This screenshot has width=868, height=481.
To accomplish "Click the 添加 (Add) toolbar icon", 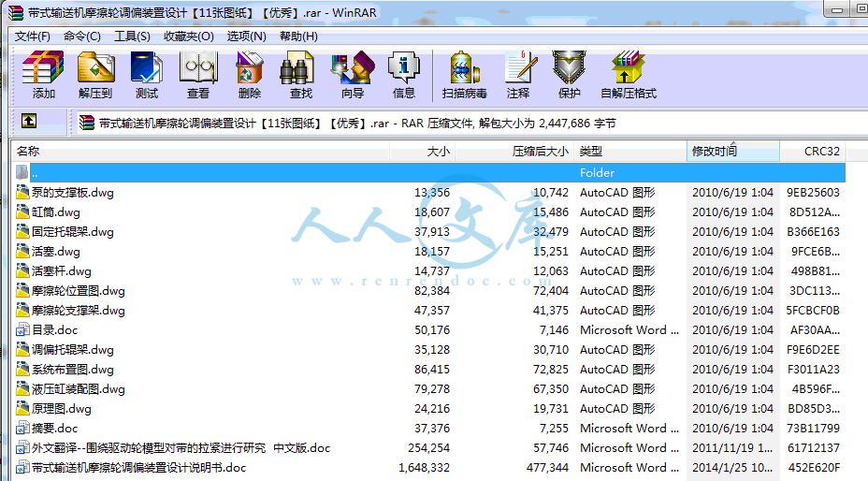I will [43, 75].
